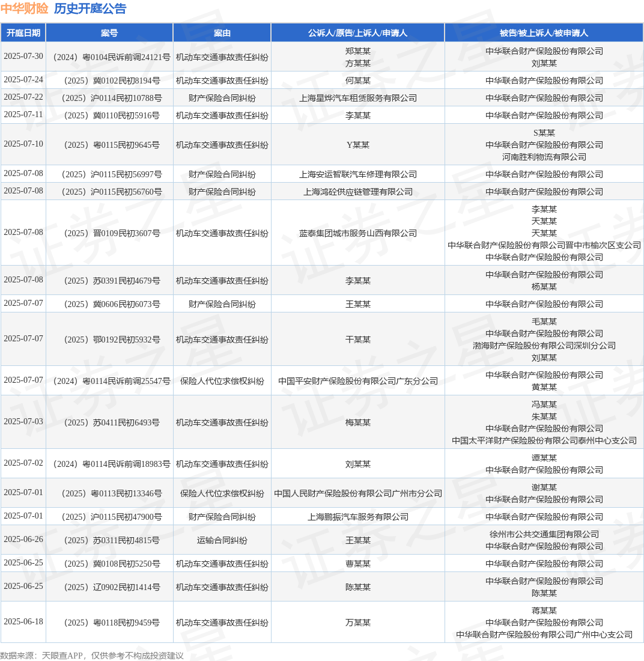Select case number 沪0115民初56997号
The width and height of the screenshot is (644, 661).
pos(112,174)
